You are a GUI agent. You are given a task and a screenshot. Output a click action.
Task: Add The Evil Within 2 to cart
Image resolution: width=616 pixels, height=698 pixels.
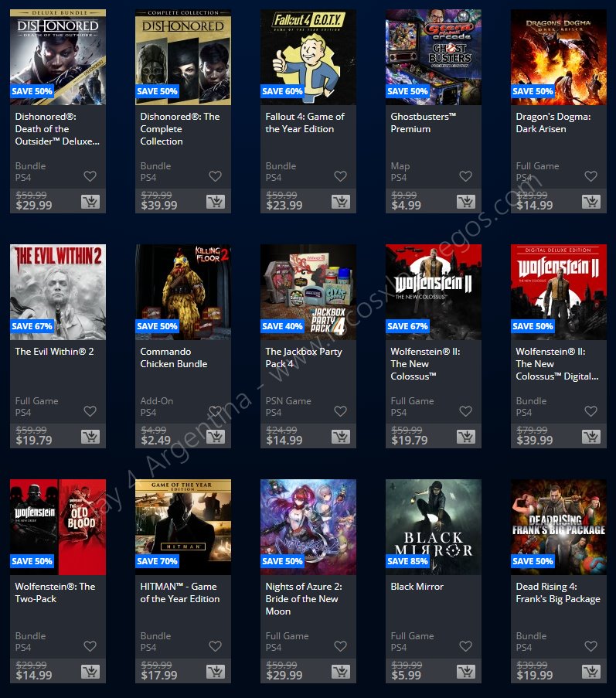pyautogui.click(x=90, y=438)
